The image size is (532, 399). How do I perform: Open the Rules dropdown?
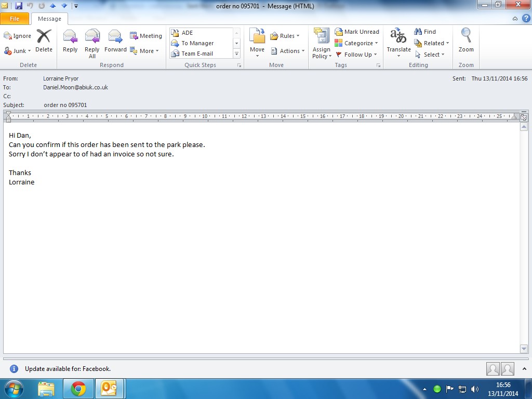[285, 36]
